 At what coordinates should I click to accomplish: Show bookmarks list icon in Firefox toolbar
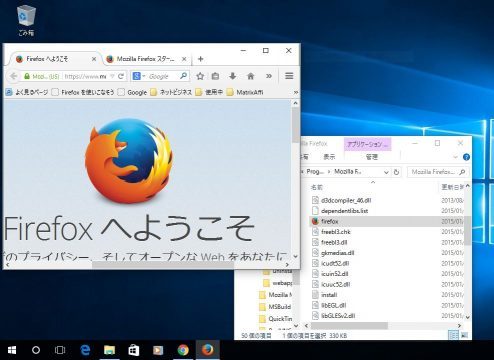click(x=216, y=76)
